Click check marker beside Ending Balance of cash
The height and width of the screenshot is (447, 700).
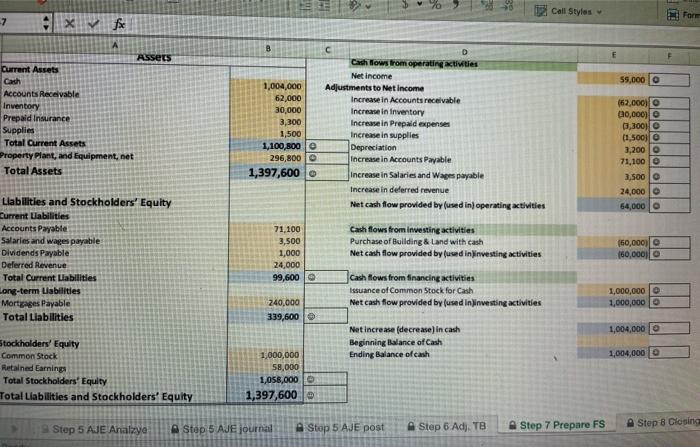[x=656, y=353]
